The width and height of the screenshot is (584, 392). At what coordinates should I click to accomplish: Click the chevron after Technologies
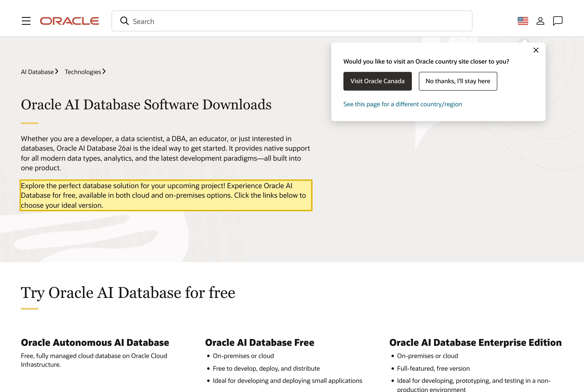104,71
